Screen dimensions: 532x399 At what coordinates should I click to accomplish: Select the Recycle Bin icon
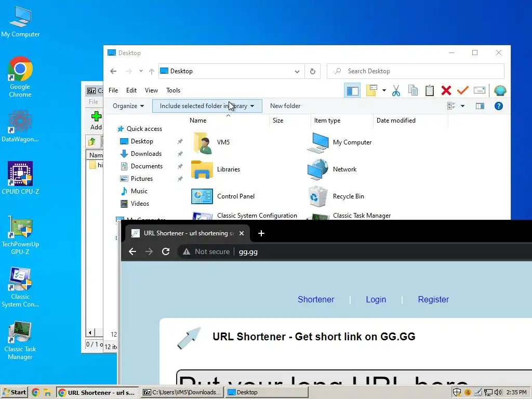318,196
